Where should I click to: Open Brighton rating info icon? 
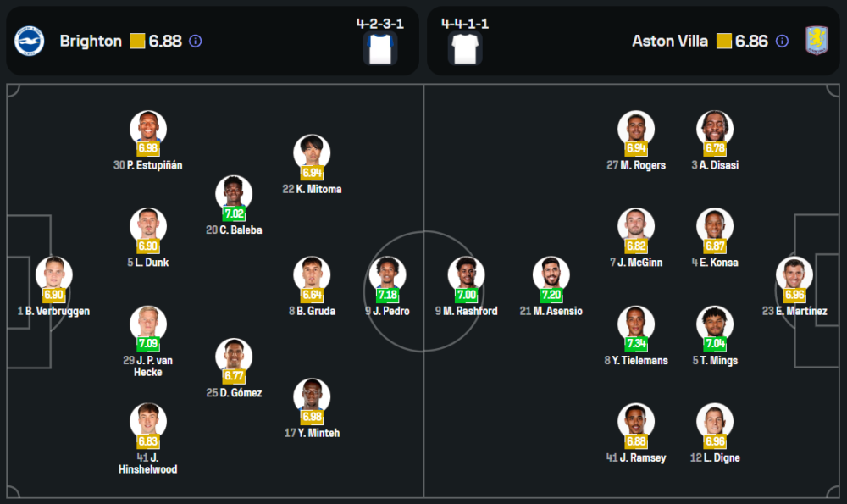click(x=196, y=41)
